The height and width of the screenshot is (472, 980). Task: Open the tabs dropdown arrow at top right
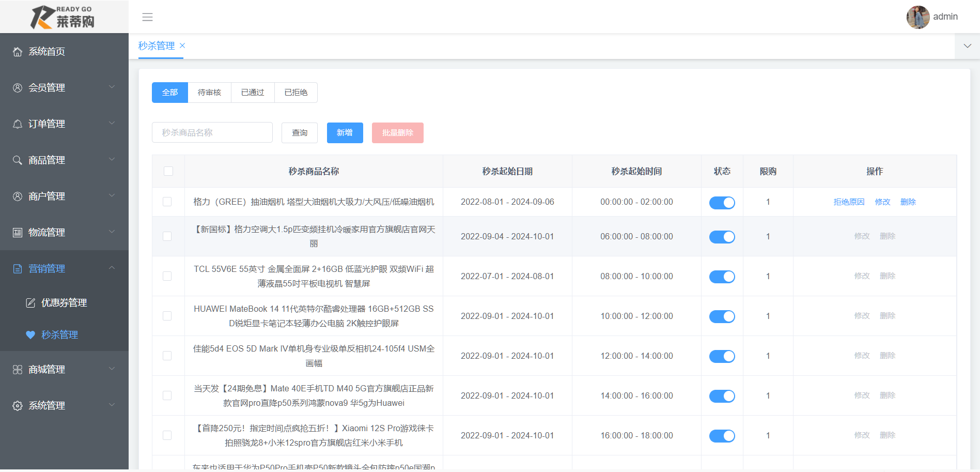pyautogui.click(x=967, y=46)
